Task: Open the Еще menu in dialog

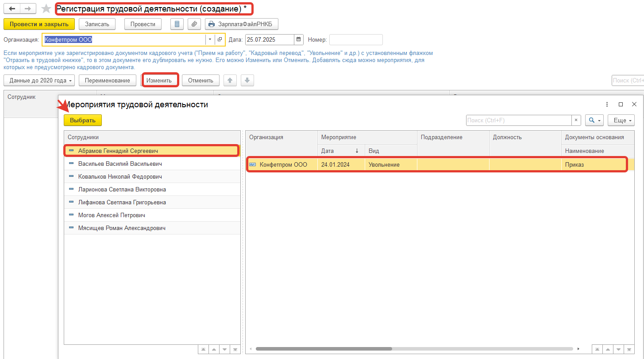Action: point(621,120)
